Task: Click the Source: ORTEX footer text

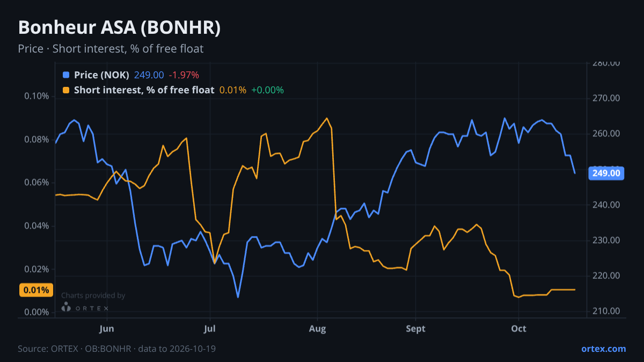Action: click(117, 349)
